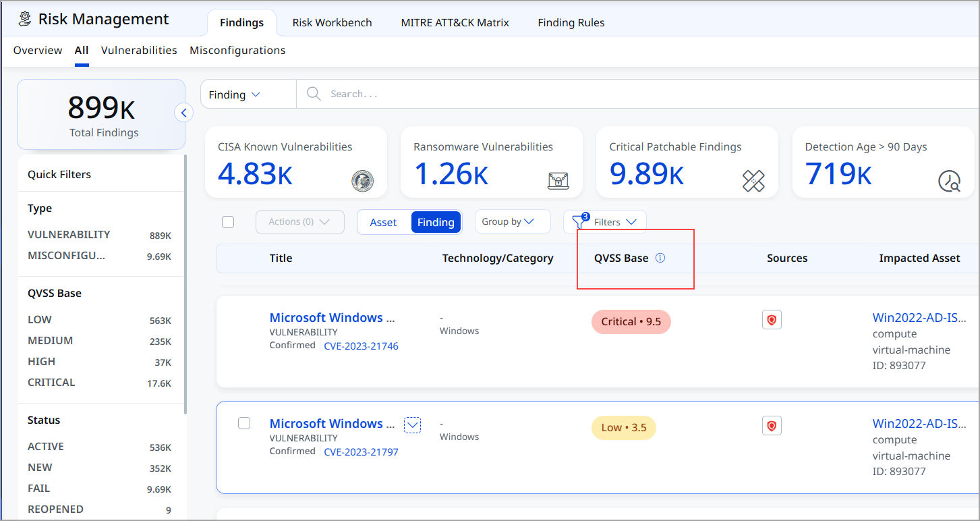Viewport: 980px width, 521px height.
Task: Switch to the Risk Workbench tab
Action: (332, 22)
